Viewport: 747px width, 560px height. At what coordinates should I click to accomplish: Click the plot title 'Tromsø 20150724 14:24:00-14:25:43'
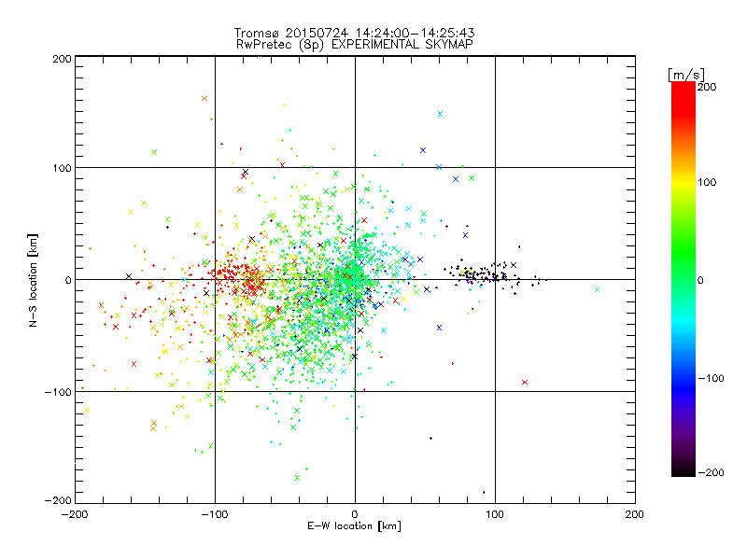[354, 33]
